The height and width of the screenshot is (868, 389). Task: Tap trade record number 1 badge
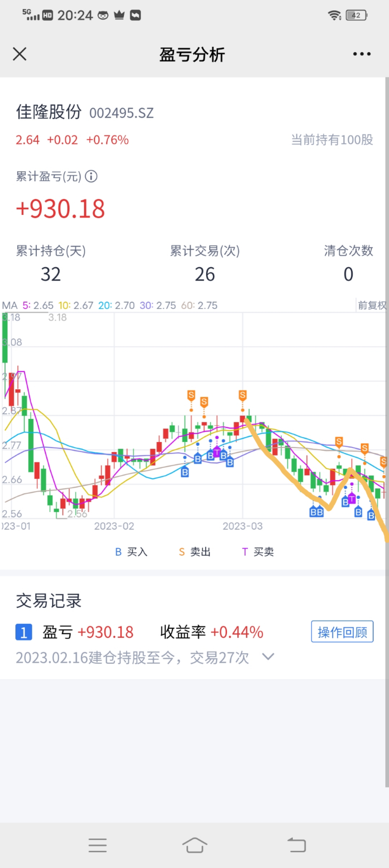(24, 632)
